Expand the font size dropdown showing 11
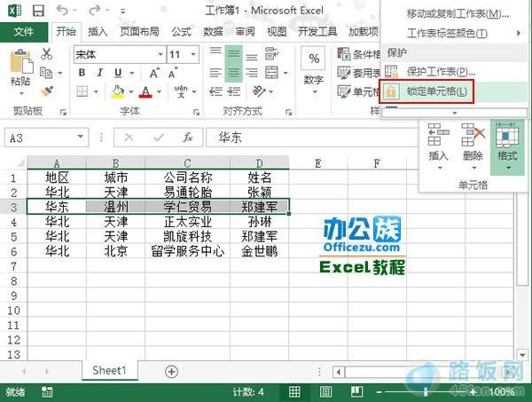Viewport: 532px width, 402px height. click(x=193, y=54)
